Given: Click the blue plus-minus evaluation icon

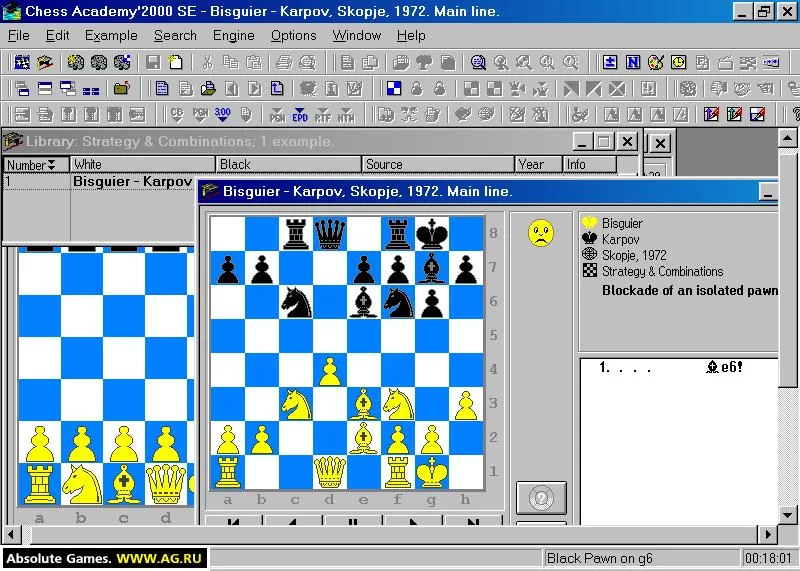Looking at the screenshot, I should click(610, 62).
